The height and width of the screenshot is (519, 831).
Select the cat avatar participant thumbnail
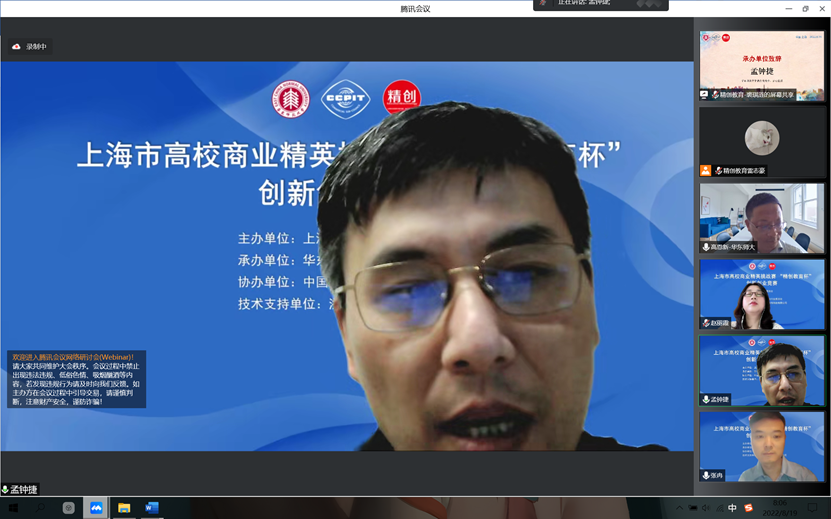click(762, 141)
